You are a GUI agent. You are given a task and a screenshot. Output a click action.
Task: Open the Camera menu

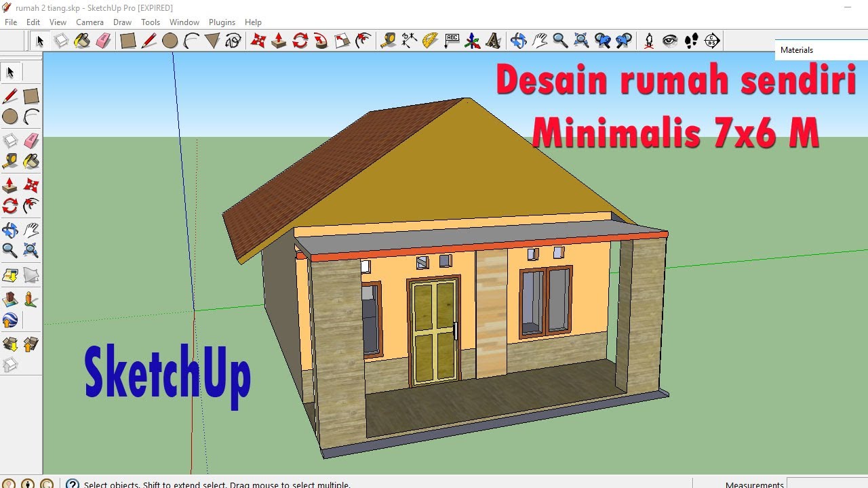(90, 22)
